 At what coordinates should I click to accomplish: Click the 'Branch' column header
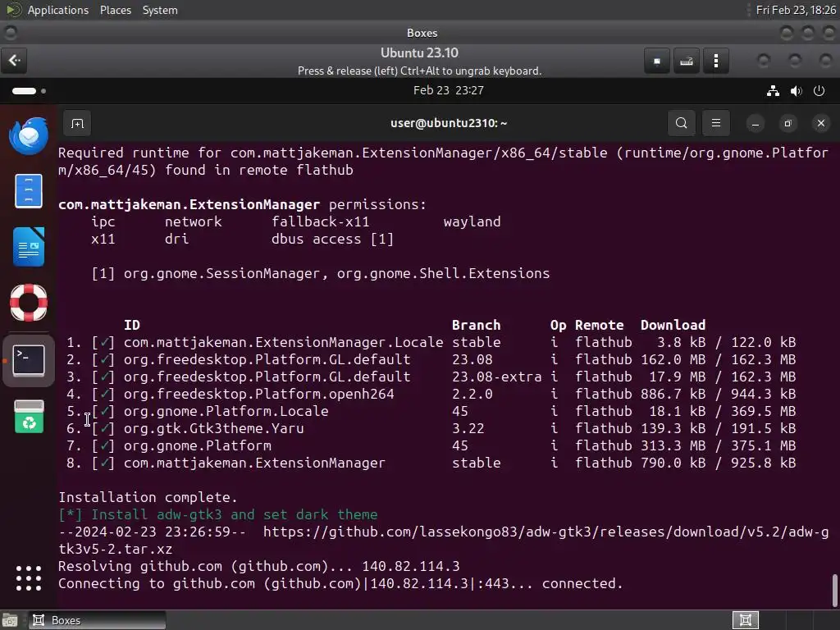coord(477,325)
